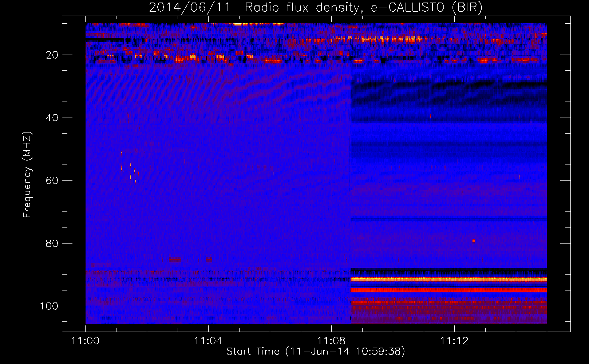
Task: Click the solid red band near 95 MHz
Action: coord(448,290)
